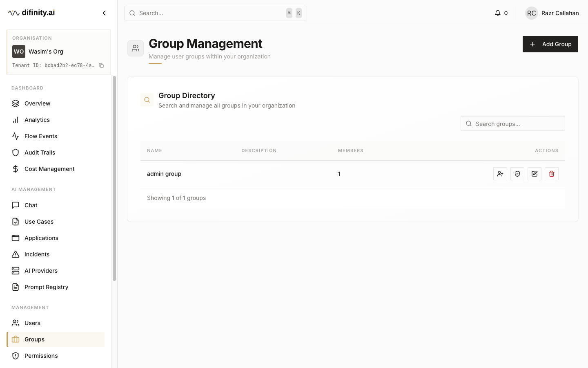The height and width of the screenshot is (368, 588).
Task: Open Prompt Registry
Action: 56,287
